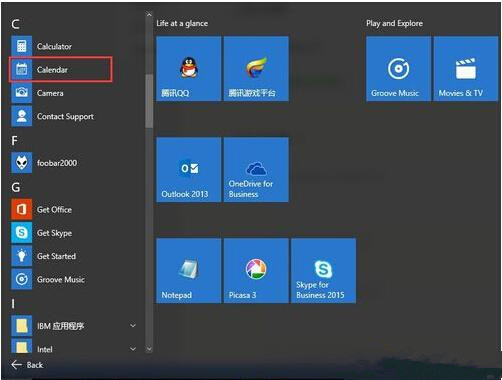Select the Play and Explore group title
Screen dimensions: 502x380
(394, 23)
